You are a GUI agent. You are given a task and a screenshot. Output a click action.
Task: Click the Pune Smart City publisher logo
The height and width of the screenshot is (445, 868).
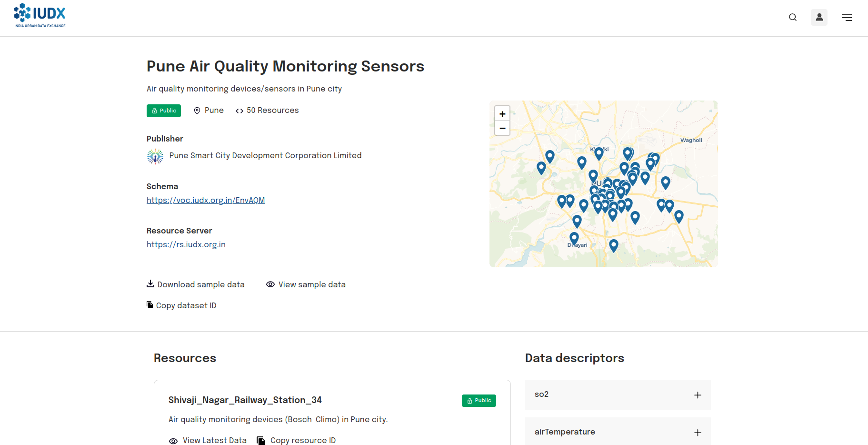coord(155,156)
